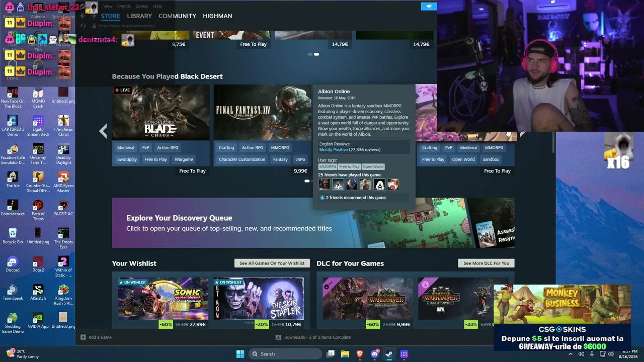Switch to the LIBRARY tab
The image size is (644, 362).
tap(139, 16)
